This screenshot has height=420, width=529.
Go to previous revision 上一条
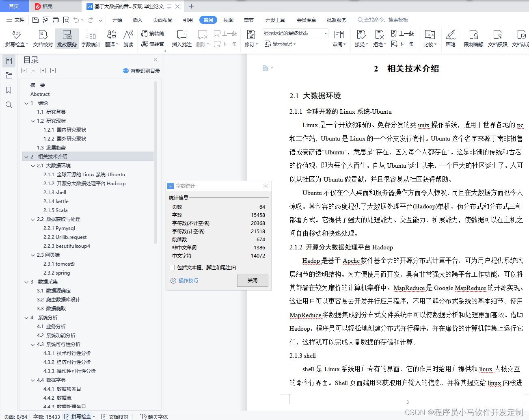[402, 34]
